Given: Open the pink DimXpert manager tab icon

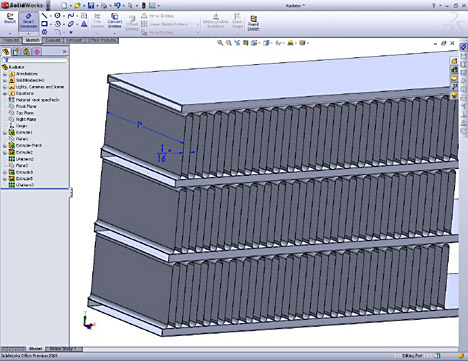Looking at the screenshot, I should coord(37,52).
